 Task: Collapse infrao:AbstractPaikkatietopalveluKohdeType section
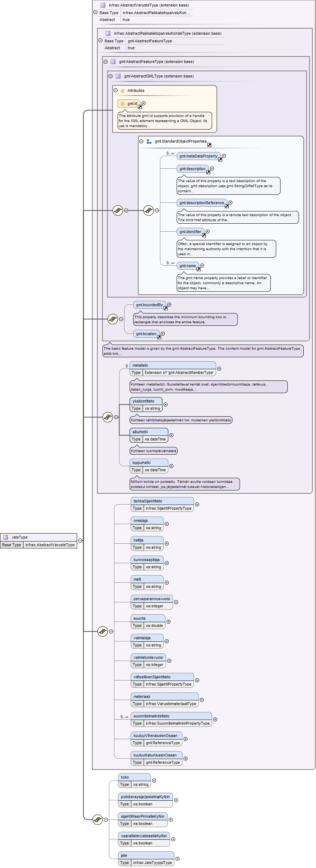100,41
